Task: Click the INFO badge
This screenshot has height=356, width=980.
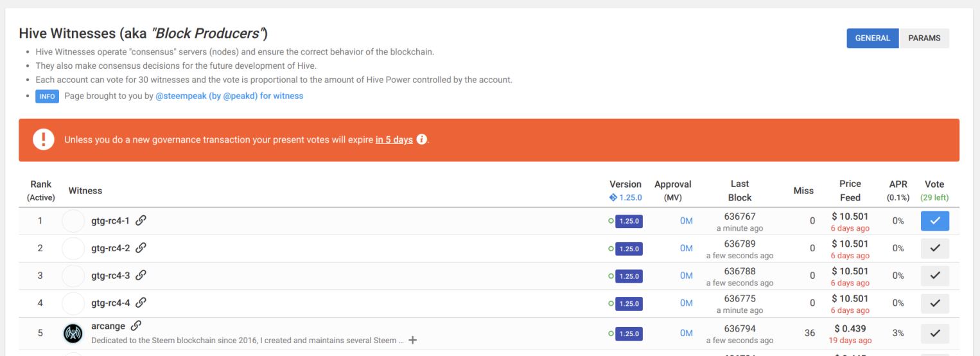Action: [x=47, y=96]
